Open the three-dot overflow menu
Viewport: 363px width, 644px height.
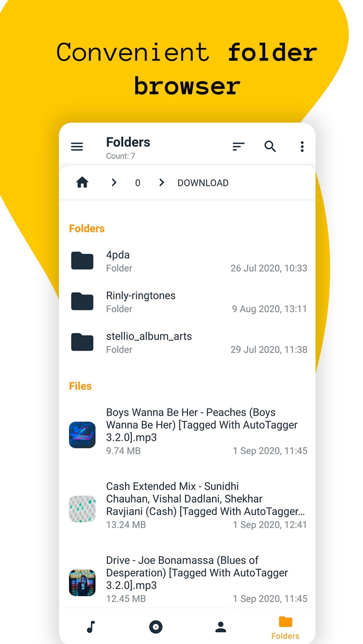click(302, 147)
